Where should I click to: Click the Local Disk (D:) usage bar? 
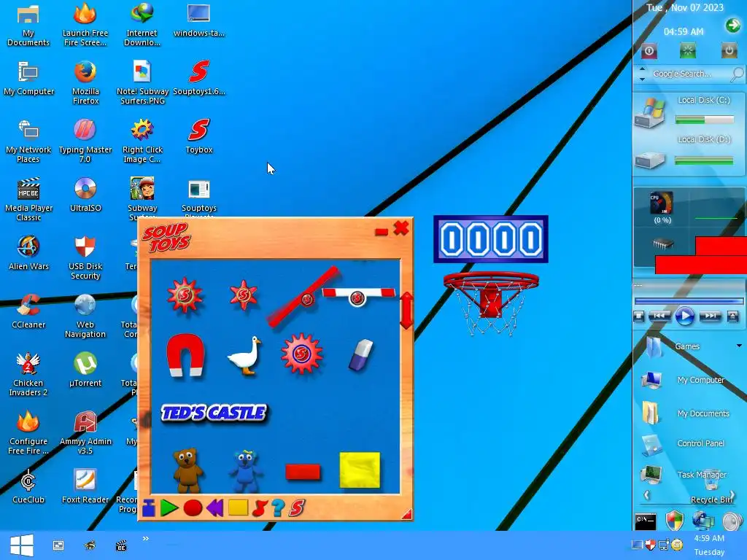(x=704, y=161)
